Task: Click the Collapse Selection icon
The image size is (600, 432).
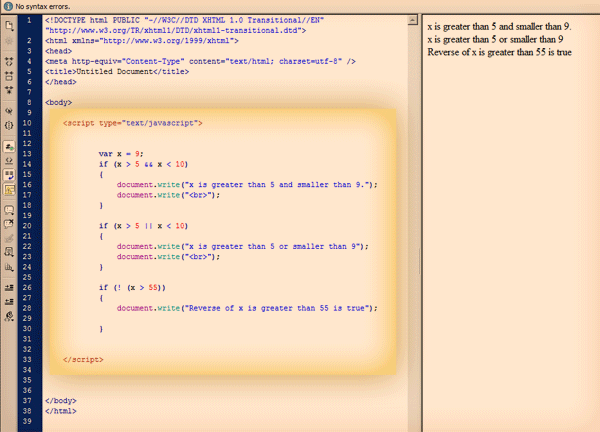Action: point(9,75)
